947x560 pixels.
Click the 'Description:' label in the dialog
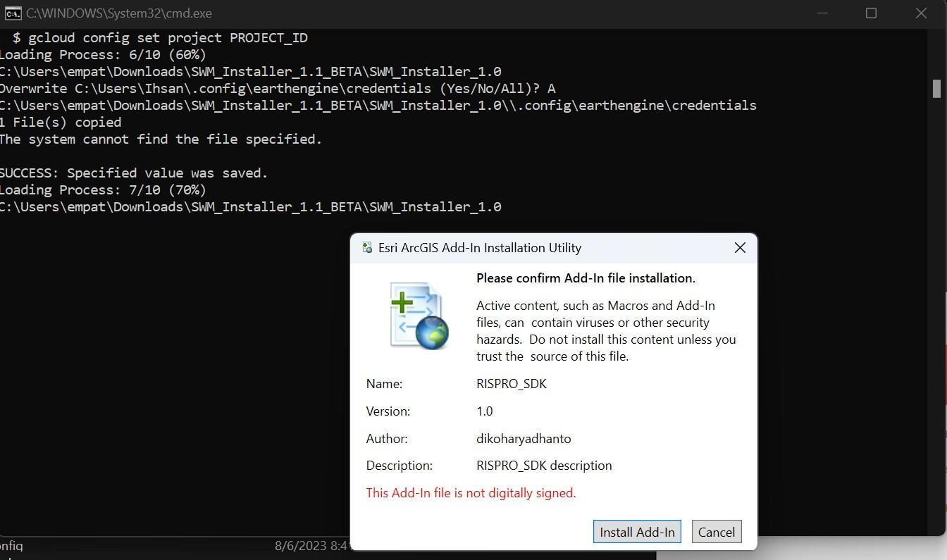click(x=399, y=466)
